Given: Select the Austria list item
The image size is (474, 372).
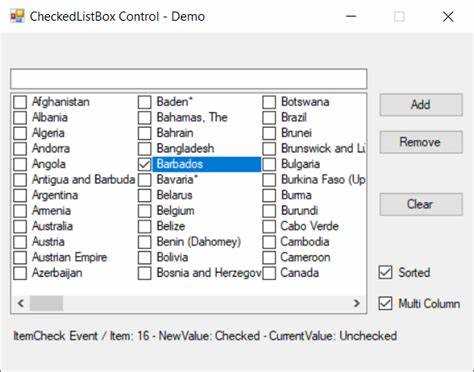Looking at the screenshot, I should tap(48, 242).
